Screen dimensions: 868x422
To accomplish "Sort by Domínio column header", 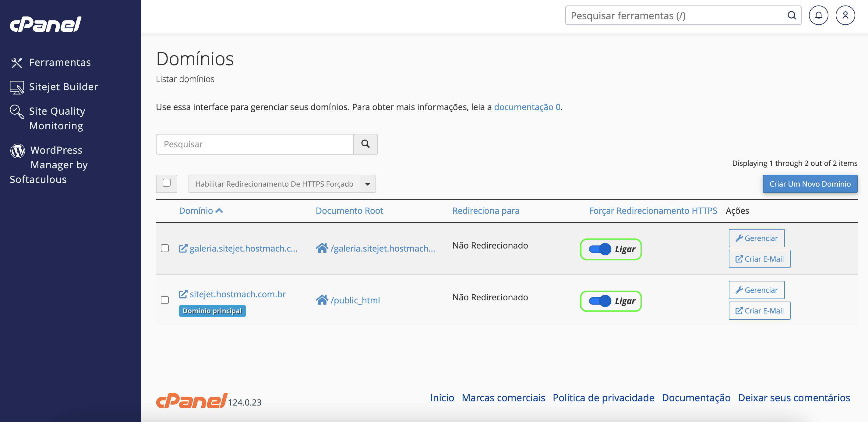I will (x=201, y=211).
